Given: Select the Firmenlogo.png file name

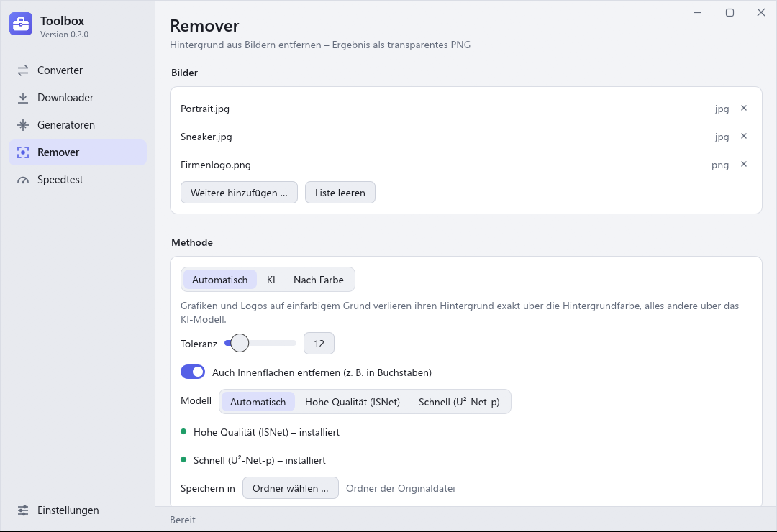Looking at the screenshot, I should [x=216, y=165].
